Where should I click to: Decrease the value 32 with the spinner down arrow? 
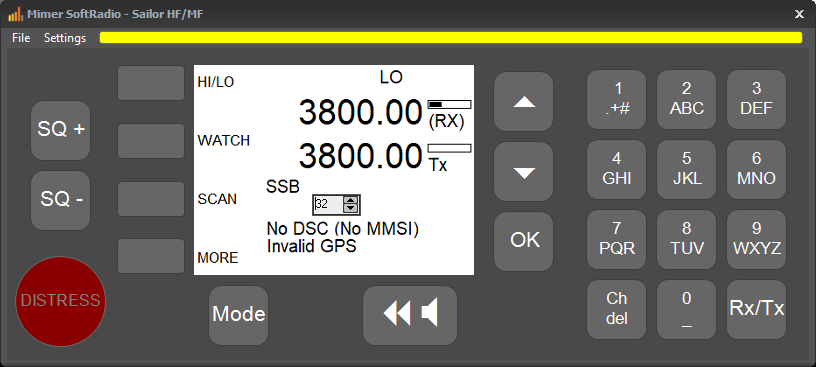pyautogui.click(x=351, y=209)
